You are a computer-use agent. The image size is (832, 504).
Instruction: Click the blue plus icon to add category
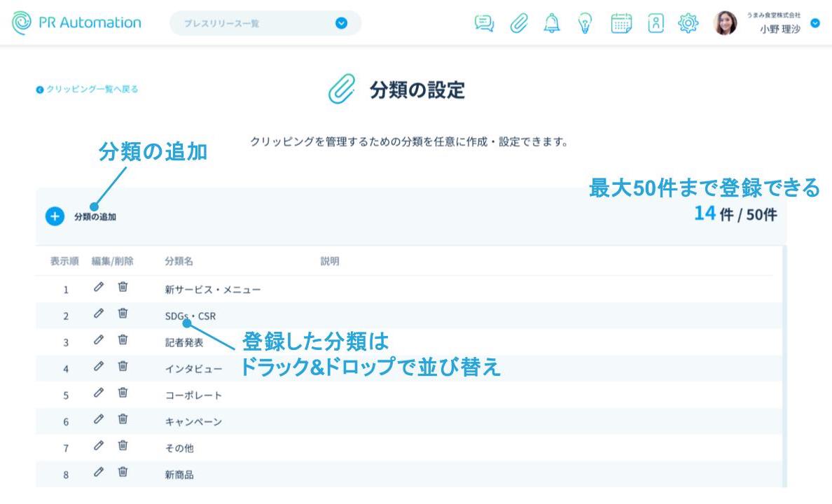click(x=55, y=216)
